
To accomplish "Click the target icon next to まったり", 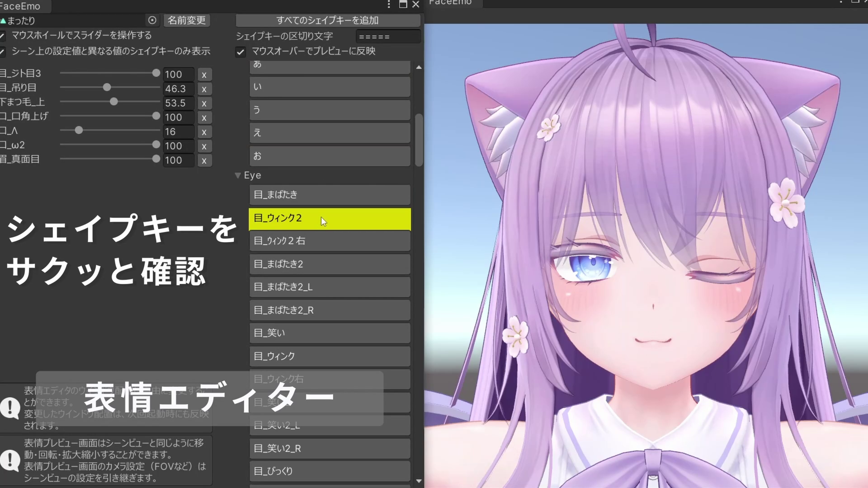I will [x=152, y=20].
